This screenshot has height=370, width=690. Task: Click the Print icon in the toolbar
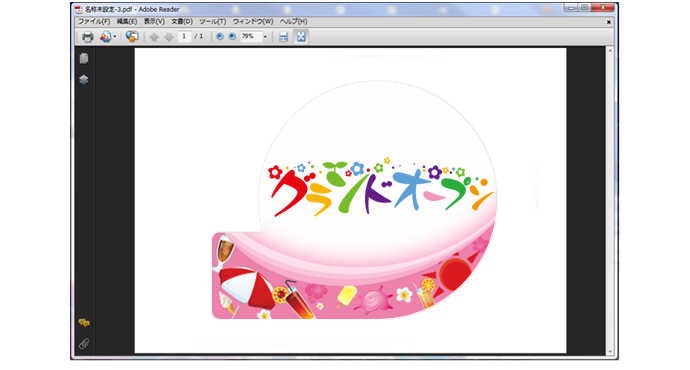88,37
